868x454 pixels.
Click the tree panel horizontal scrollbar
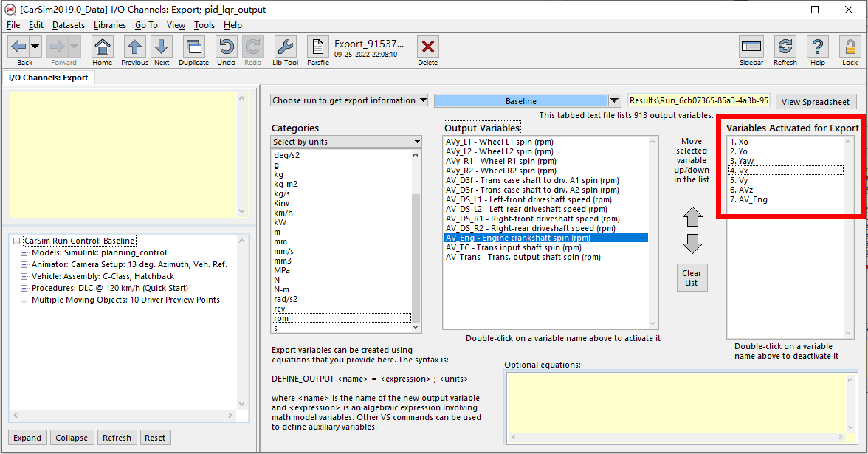click(123, 415)
